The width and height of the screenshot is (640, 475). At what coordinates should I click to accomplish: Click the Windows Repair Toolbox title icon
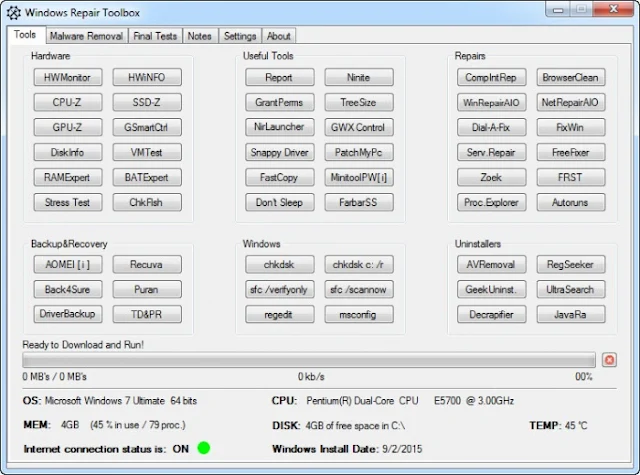(13, 13)
